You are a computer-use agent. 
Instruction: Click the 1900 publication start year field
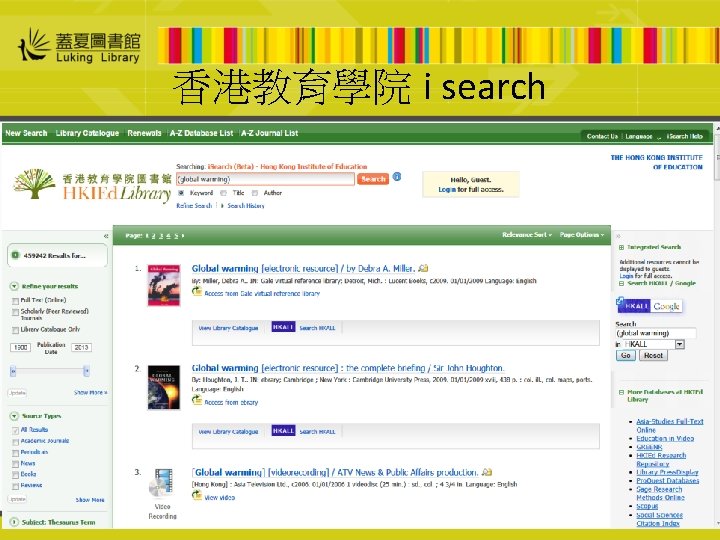[x=20, y=347]
